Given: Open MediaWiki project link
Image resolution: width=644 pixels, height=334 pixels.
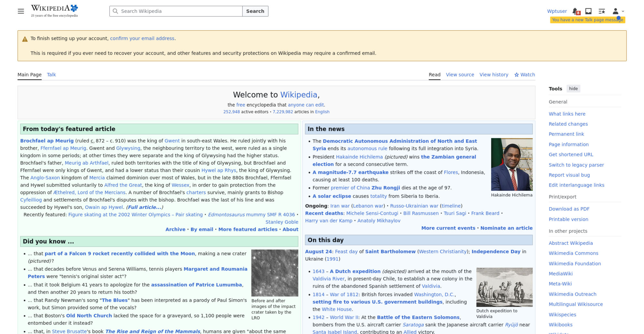Looking at the screenshot, I should (x=561, y=274).
